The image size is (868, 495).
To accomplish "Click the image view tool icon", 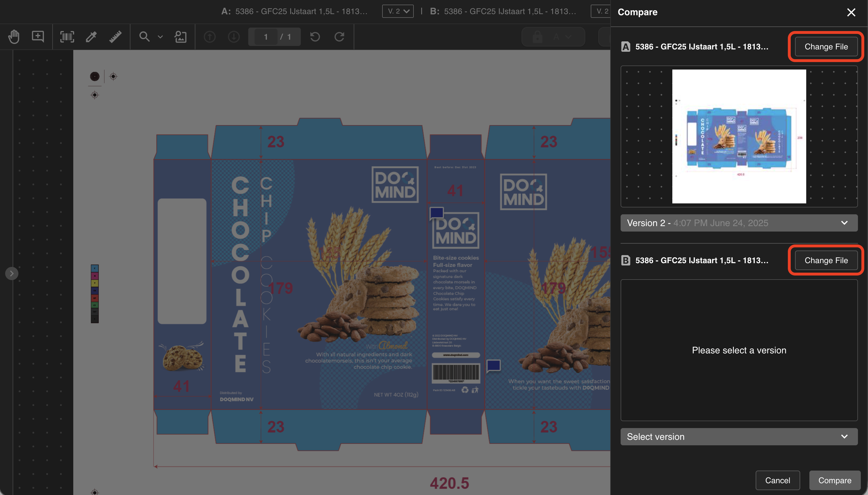I will coord(180,37).
